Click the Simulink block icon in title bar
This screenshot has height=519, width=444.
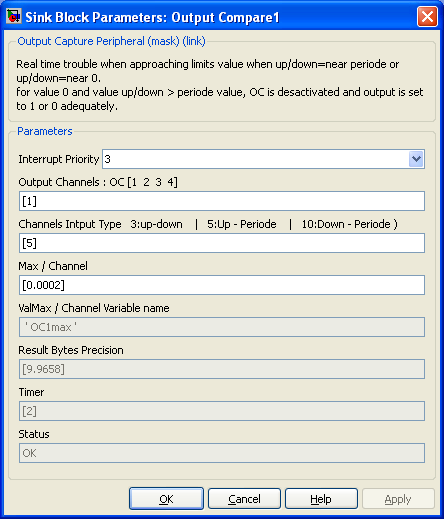point(14,16)
